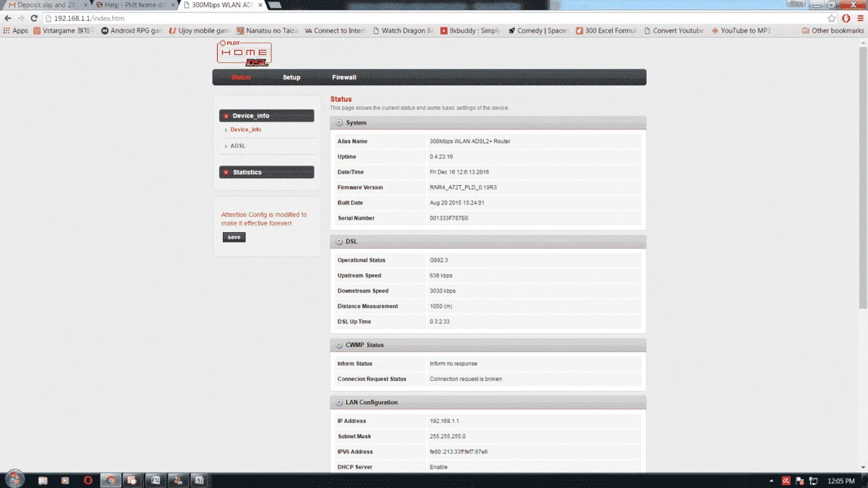Open the Setup tab

(x=292, y=77)
